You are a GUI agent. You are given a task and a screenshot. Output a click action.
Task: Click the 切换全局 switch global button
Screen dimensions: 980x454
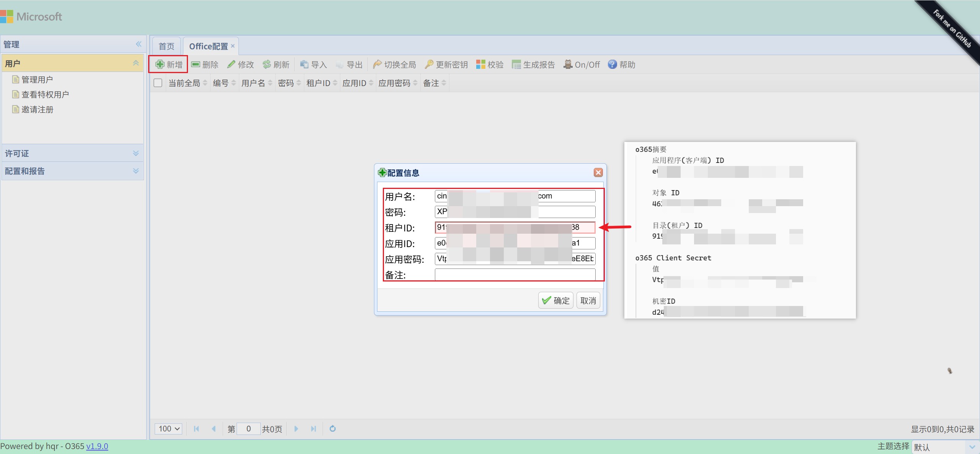click(x=395, y=65)
